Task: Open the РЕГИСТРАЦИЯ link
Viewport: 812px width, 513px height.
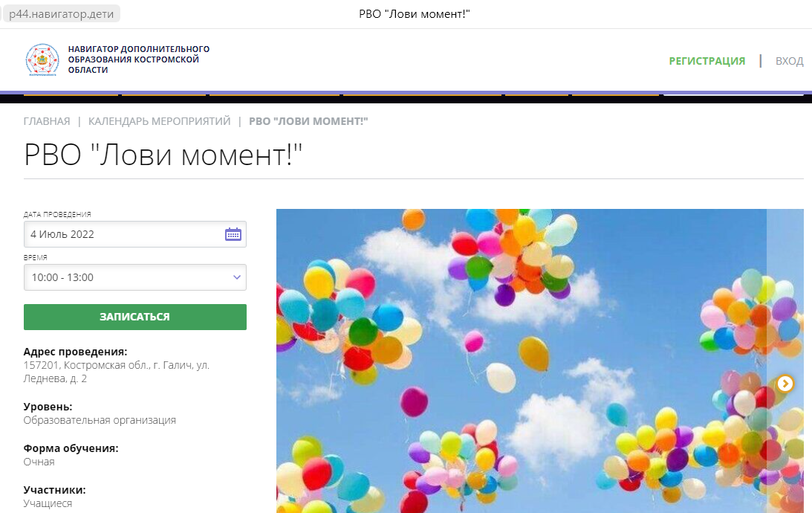Action: pyautogui.click(x=707, y=61)
